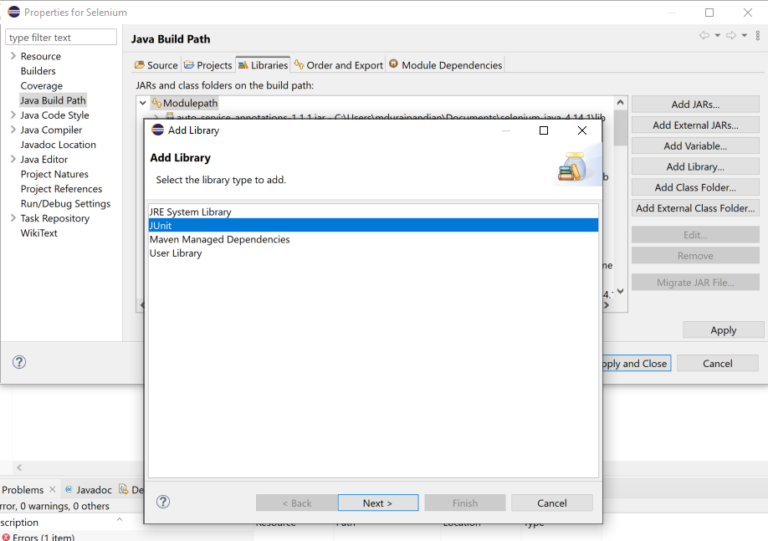The width and height of the screenshot is (768, 541).
Task: Sort by the Description column header
Action: (x=19, y=522)
